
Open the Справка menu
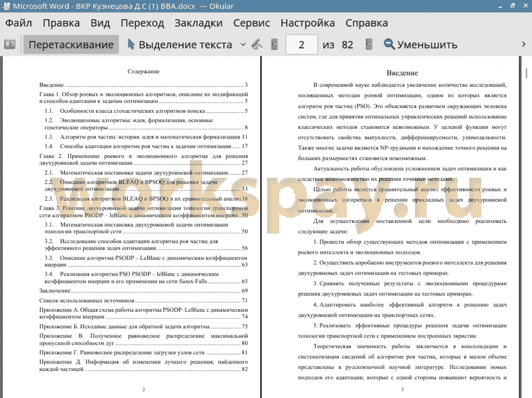(367, 23)
